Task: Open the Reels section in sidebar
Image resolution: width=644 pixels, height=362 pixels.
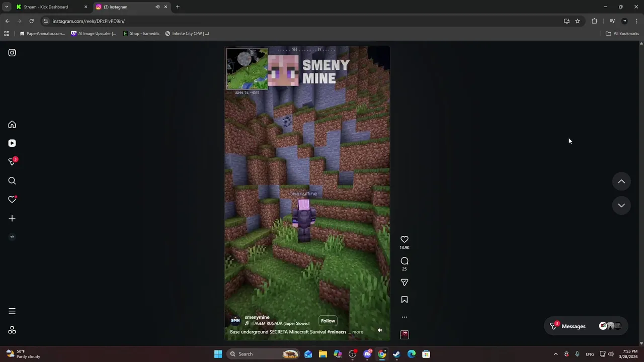Action: click(x=12, y=143)
